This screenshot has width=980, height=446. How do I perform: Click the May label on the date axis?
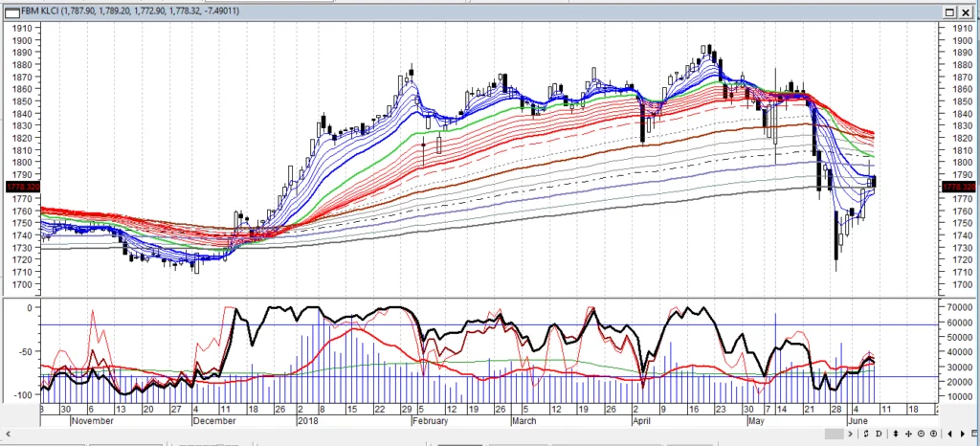point(756,421)
